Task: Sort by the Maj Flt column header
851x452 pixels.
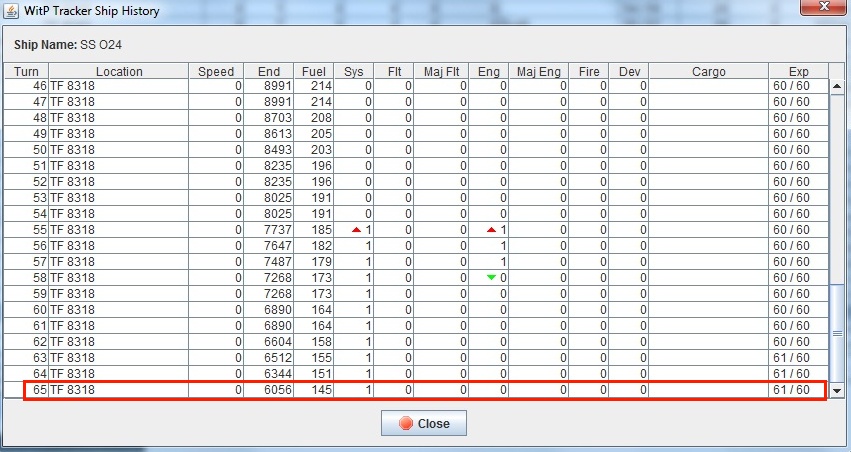Action: [x=441, y=72]
